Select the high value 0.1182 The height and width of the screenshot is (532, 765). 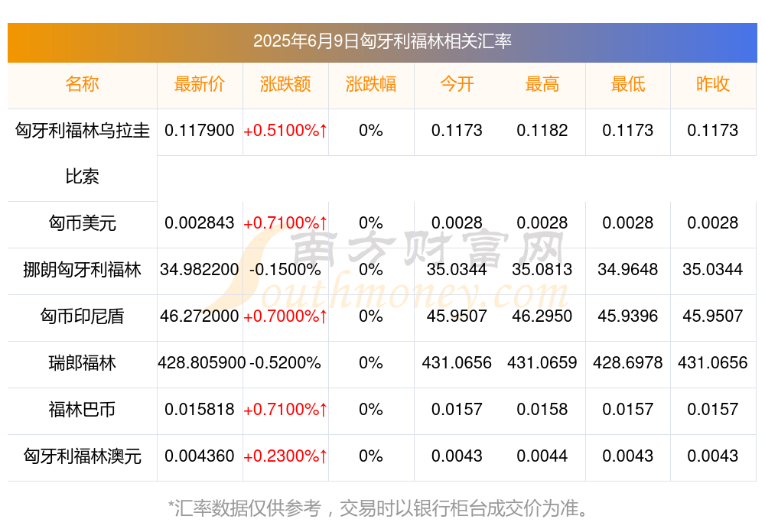pos(542,131)
